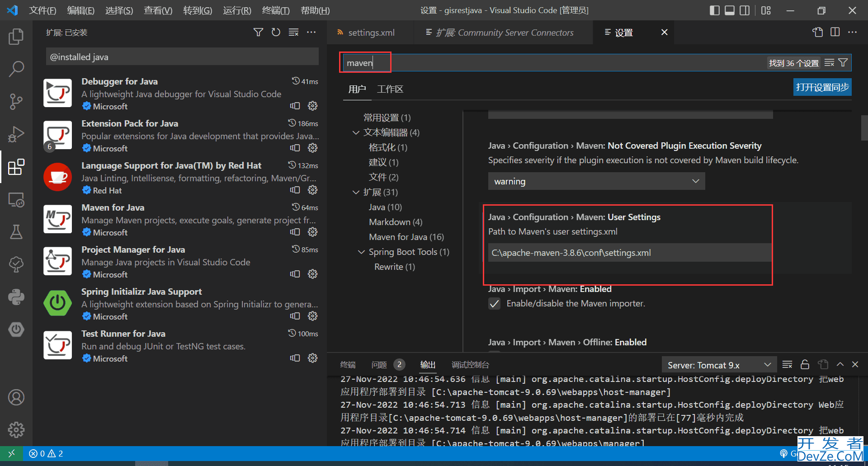Open Customize Layout button
Viewport: 868px width, 466px height.
click(x=766, y=10)
